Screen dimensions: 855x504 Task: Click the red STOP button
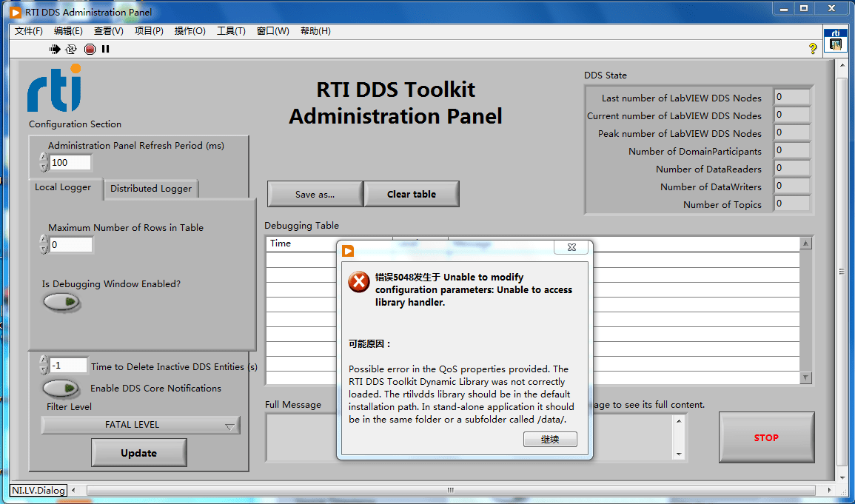coord(767,437)
